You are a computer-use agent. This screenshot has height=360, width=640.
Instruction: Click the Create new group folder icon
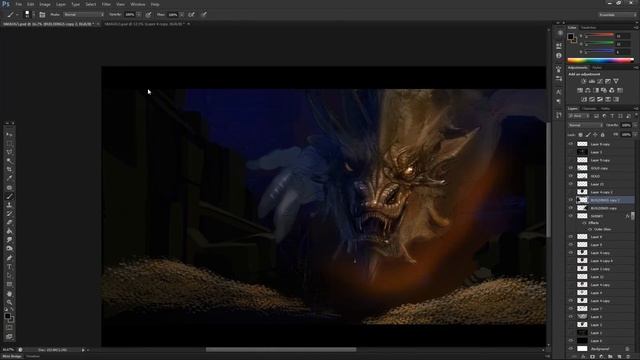(x=610, y=357)
